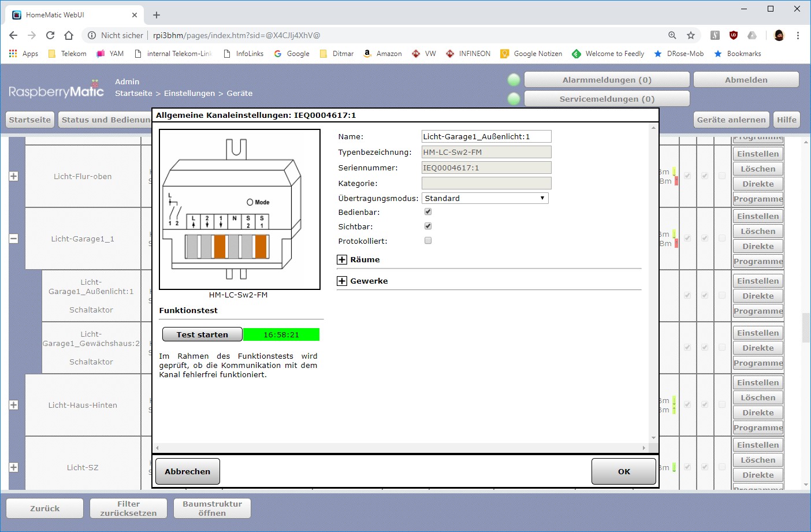This screenshot has height=532, width=811.
Task: Collapse the Licht-Garage1_1 device row
Action: pos(14,239)
